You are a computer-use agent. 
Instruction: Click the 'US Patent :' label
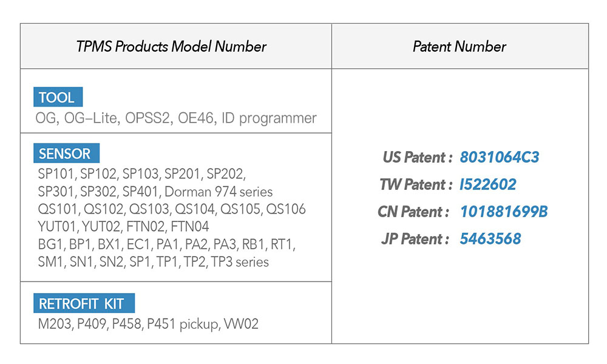point(418,158)
